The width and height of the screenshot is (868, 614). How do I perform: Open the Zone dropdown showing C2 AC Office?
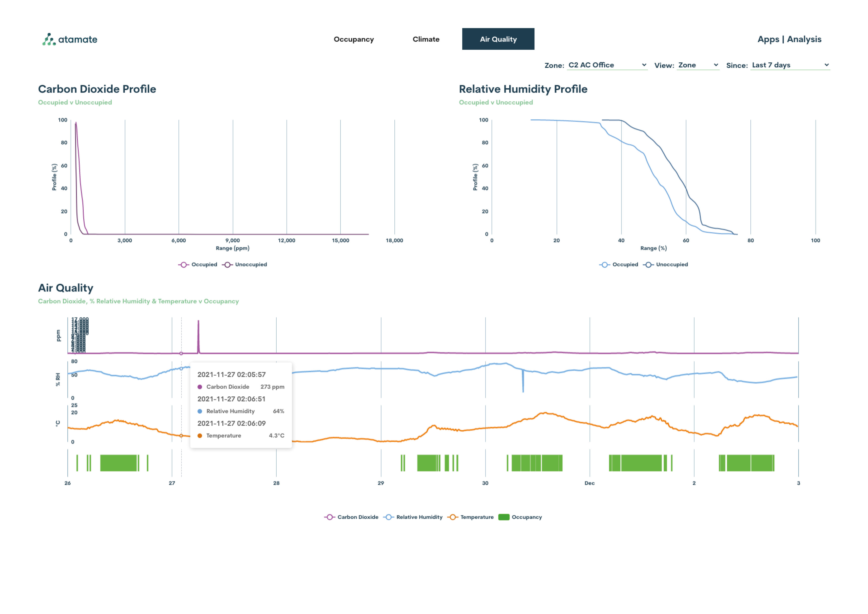coord(607,65)
